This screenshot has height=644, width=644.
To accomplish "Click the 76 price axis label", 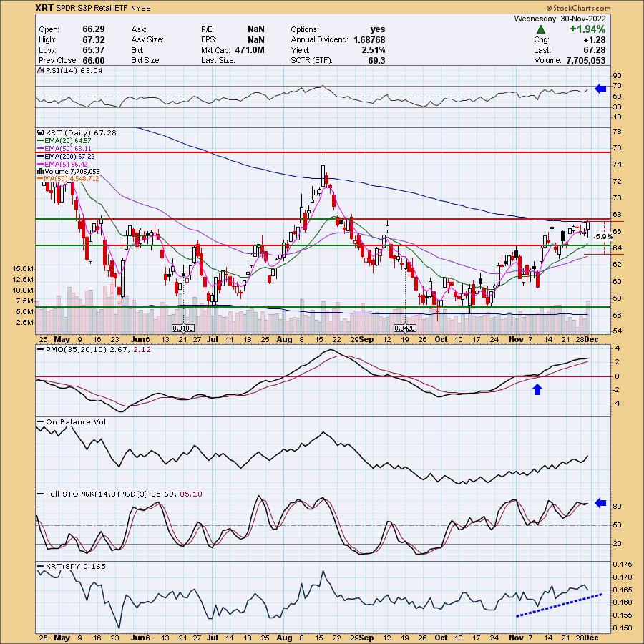I will coord(618,148).
